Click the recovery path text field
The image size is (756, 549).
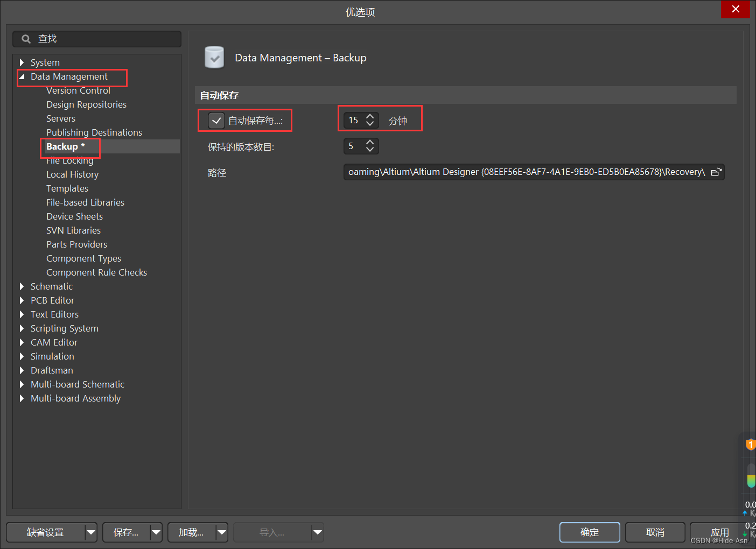pyautogui.click(x=527, y=172)
